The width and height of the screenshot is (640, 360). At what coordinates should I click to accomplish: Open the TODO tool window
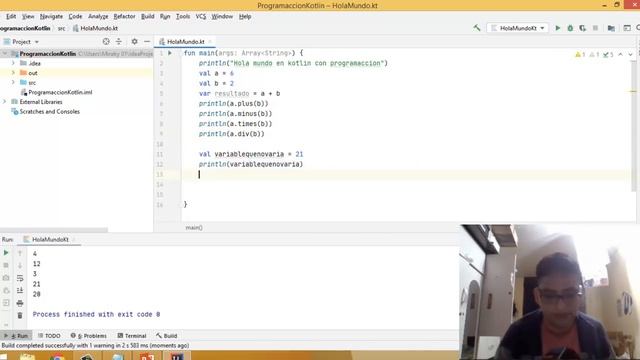(x=49, y=336)
